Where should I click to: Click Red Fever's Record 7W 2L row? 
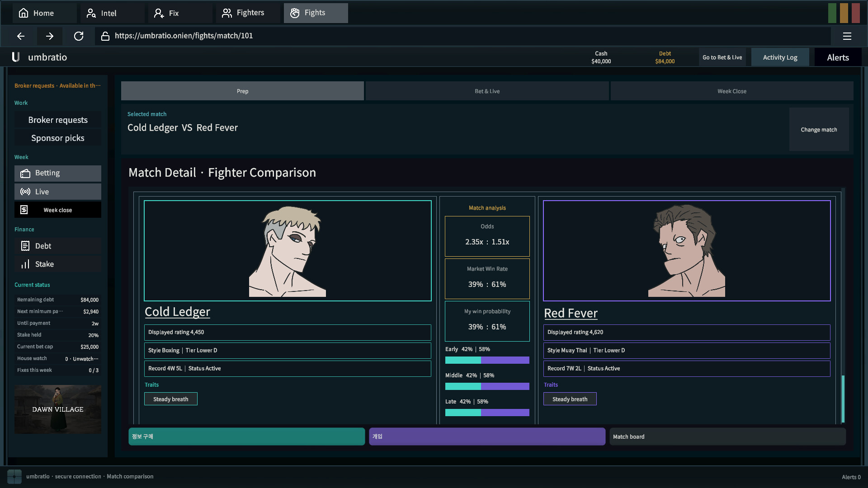tap(687, 368)
